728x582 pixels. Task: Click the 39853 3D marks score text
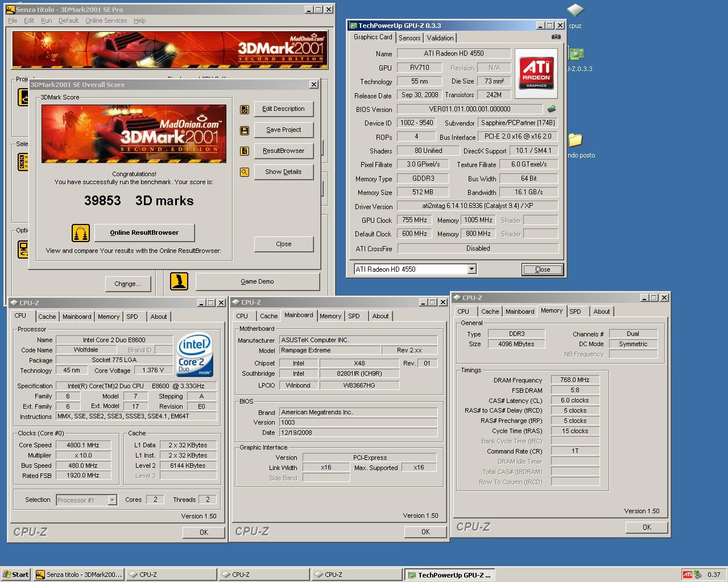pyautogui.click(x=139, y=201)
